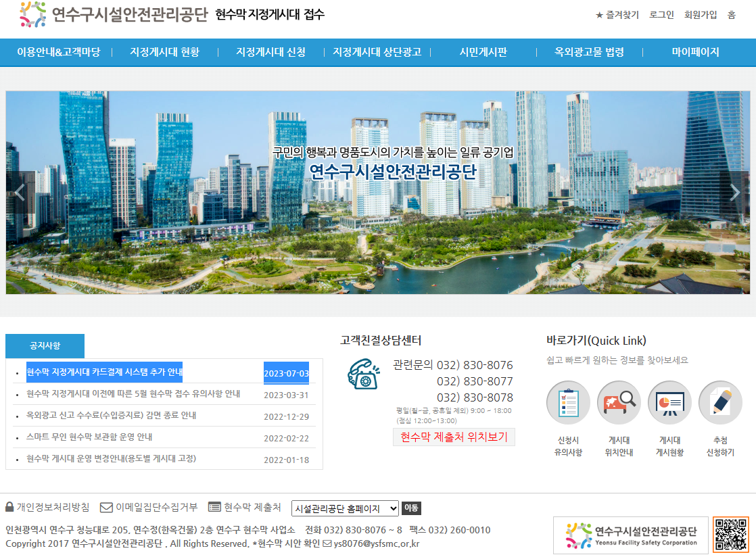Open the 게시대 게시현황 chart board icon
This screenshot has height=557, width=756.
coord(669,403)
